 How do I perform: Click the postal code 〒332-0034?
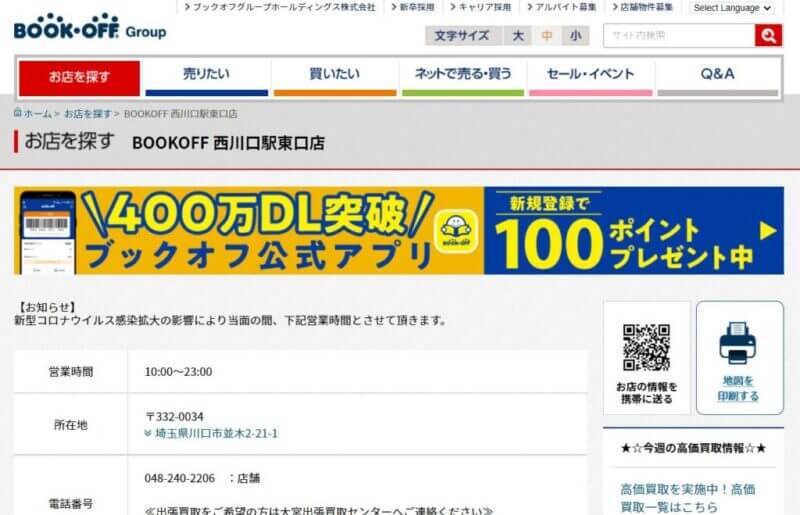(174, 416)
